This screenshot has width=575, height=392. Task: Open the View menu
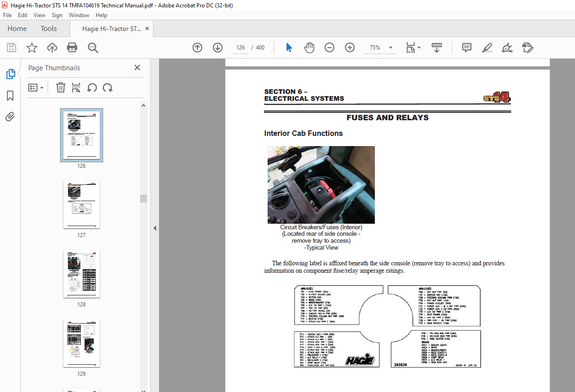tap(40, 15)
